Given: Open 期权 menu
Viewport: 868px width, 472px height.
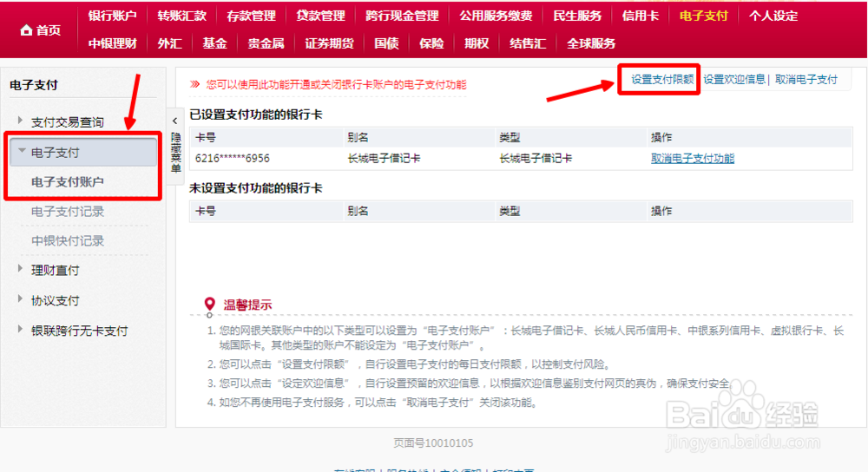Looking at the screenshot, I should (x=476, y=43).
